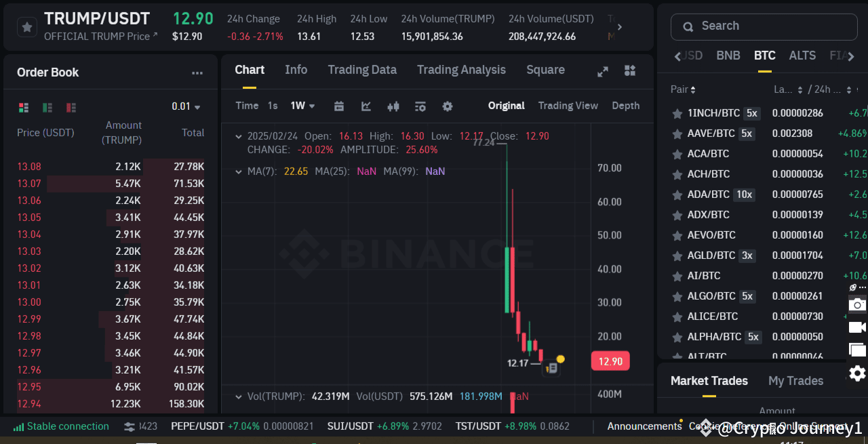The image size is (868, 444).
Task: Open the My Trades tab
Action: click(795, 381)
